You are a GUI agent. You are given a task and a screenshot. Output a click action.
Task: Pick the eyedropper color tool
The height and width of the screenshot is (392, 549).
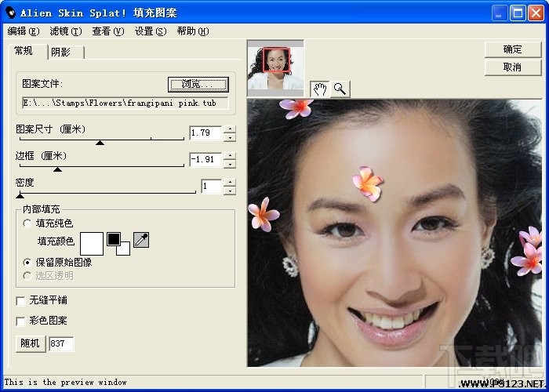[141, 240]
